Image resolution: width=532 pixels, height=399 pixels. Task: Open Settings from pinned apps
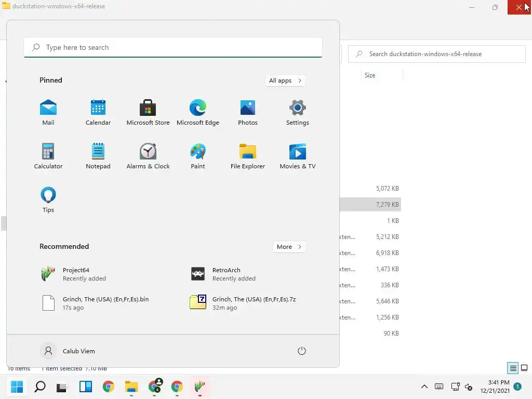pos(298,113)
